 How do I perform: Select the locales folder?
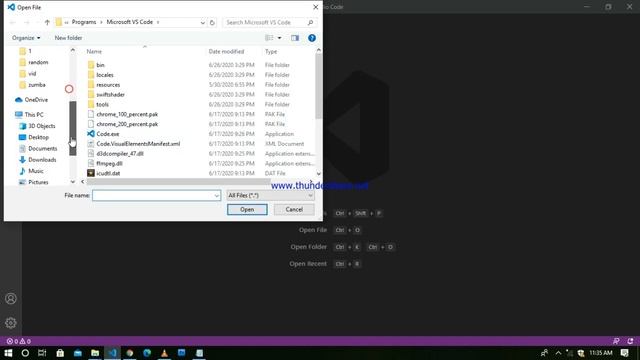tap(100, 75)
